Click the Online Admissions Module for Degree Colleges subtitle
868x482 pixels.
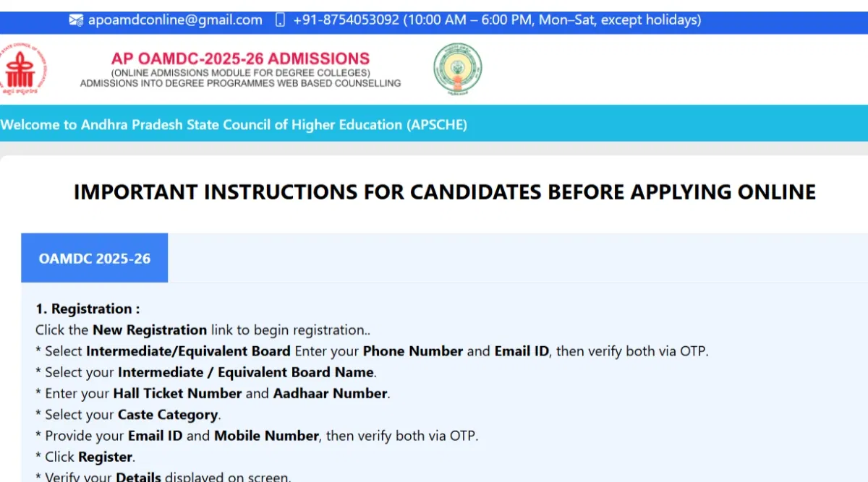coord(240,73)
